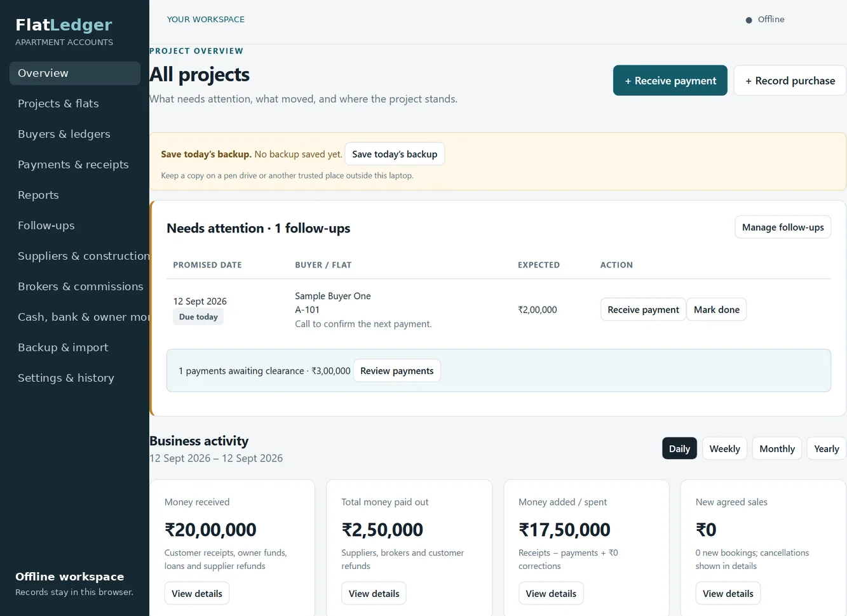
Task: Review payments awaiting clearance
Action: coord(397,371)
